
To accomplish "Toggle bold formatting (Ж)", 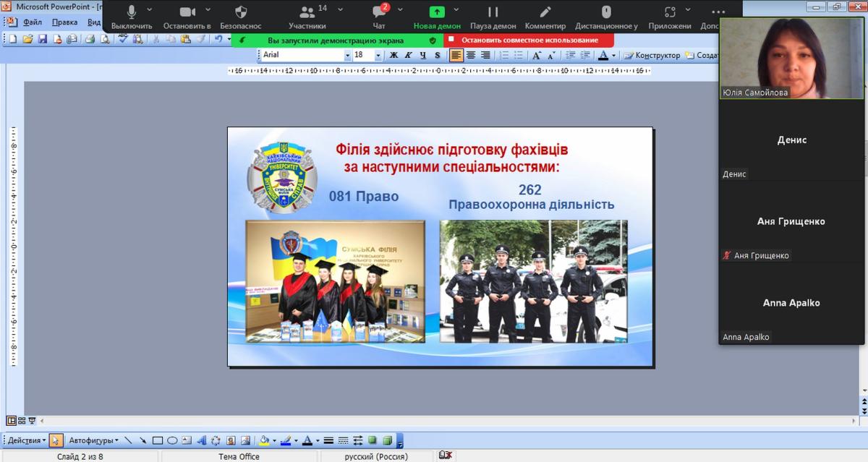I will [x=394, y=55].
